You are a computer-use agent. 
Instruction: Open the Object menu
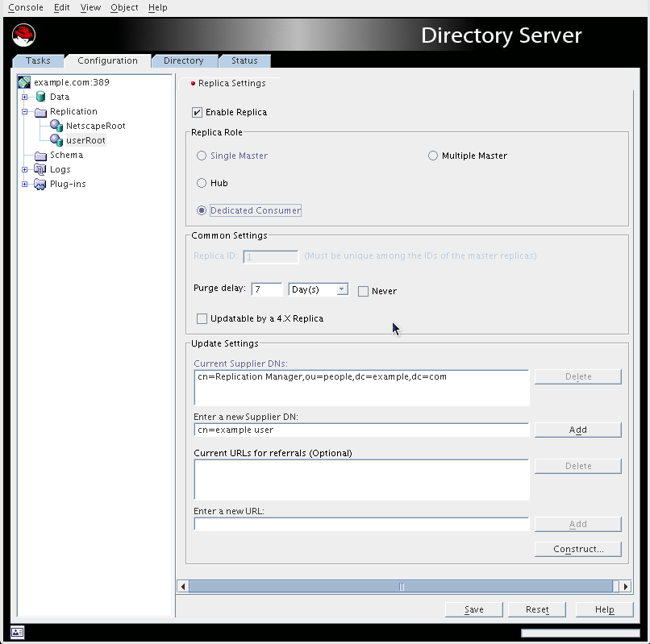click(124, 7)
